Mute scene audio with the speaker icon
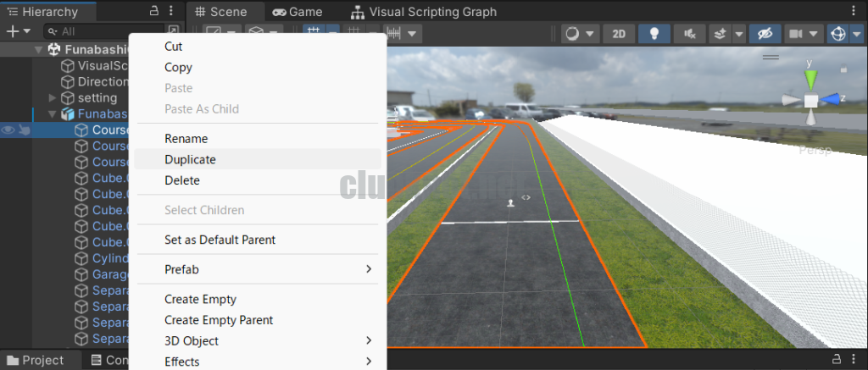 (x=689, y=34)
